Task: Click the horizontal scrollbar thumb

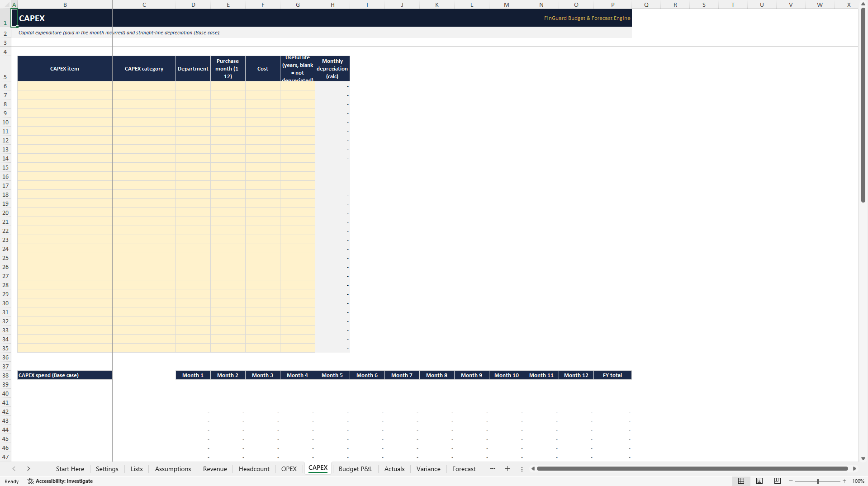Action: (x=692, y=469)
